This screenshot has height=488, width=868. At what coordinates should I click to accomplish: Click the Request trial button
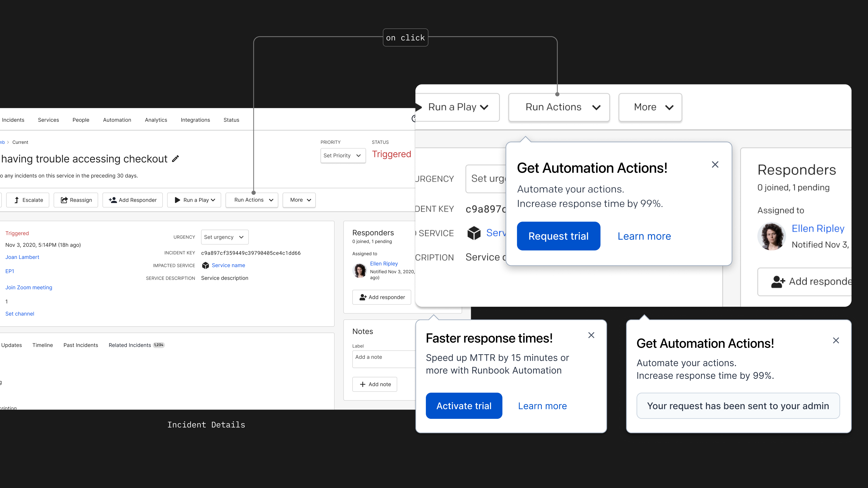[558, 236]
